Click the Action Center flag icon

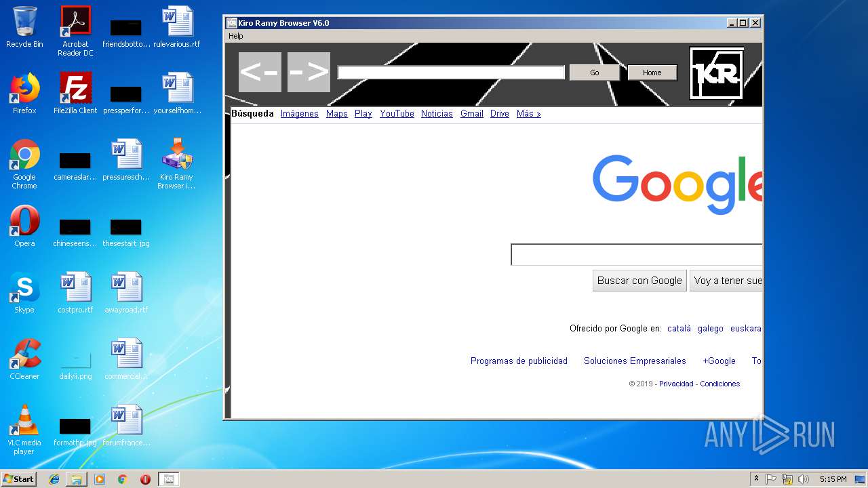click(x=772, y=479)
